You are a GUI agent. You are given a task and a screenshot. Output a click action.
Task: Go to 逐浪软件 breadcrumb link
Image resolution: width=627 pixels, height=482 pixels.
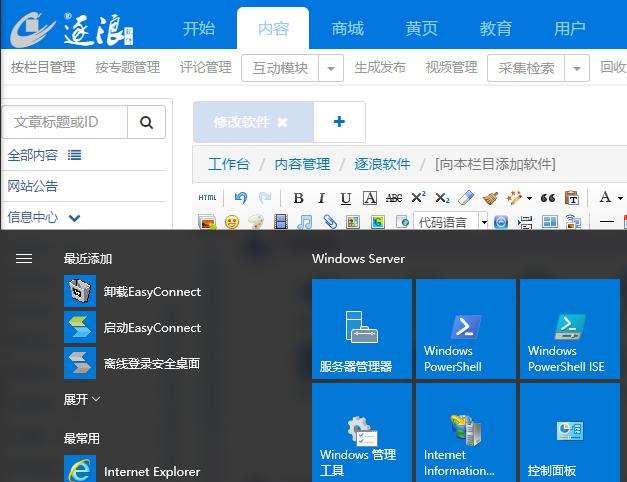click(382, 164)
